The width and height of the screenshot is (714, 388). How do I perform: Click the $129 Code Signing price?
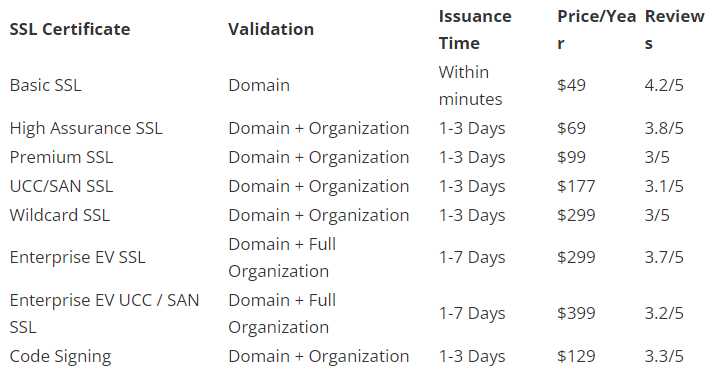[576, 357]
